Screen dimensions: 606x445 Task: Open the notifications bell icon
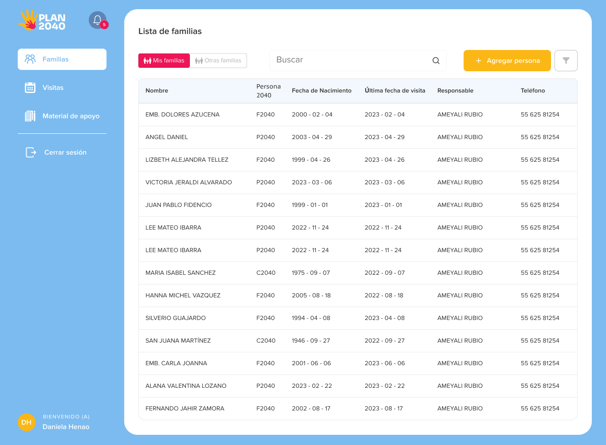(x=97, y=20)
